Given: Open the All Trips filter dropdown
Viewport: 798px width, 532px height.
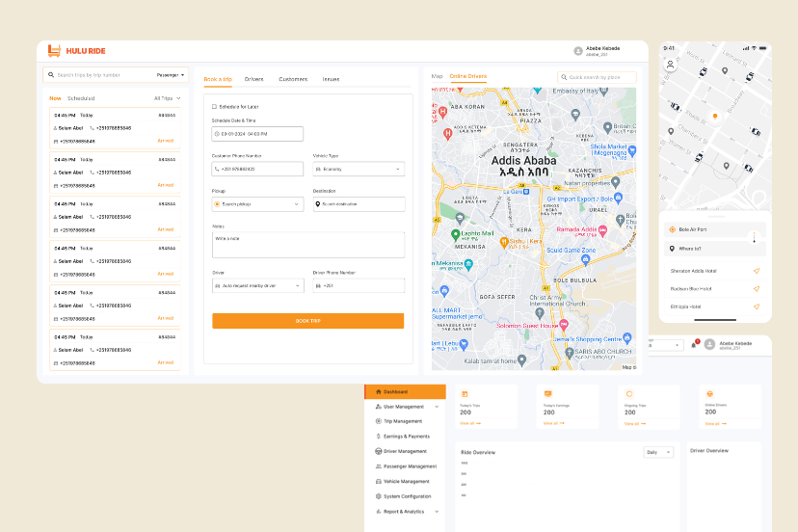Looking at the screenshot, I should pyautogui.click(x=168, y=98).
